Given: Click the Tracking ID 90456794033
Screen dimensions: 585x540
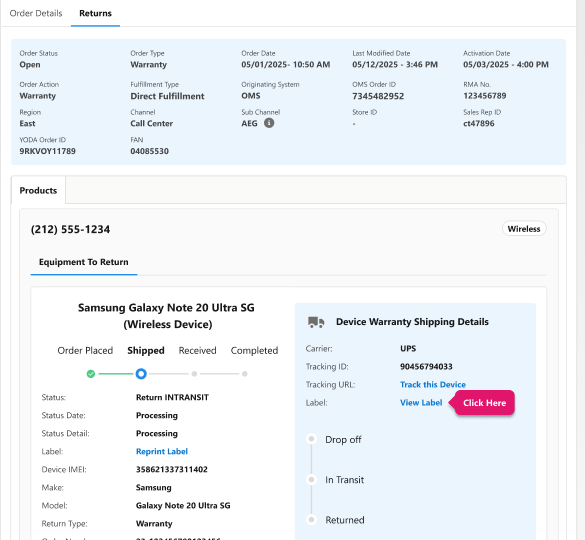Looking at the screenshot, I should click(426, 366).
